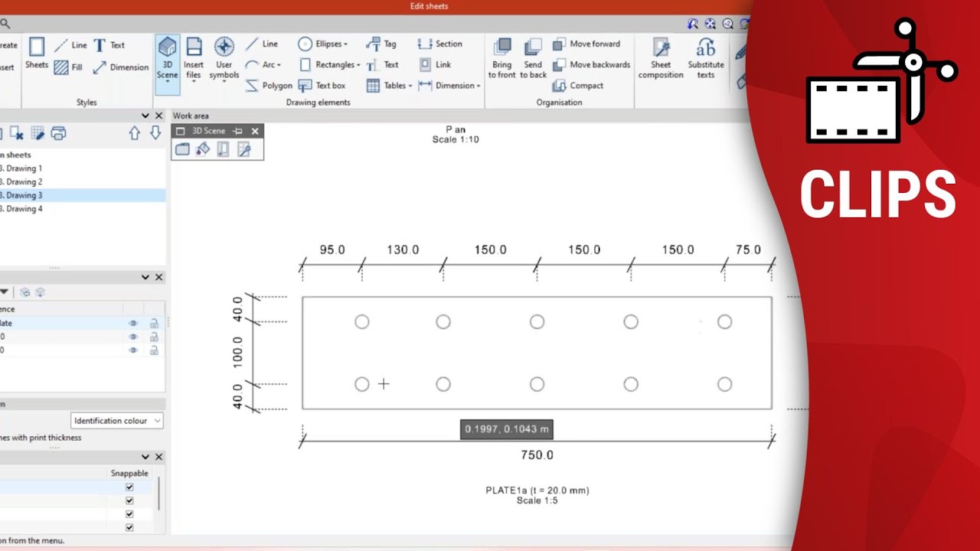Click Move backwards in Organisation

coord(591,65)
